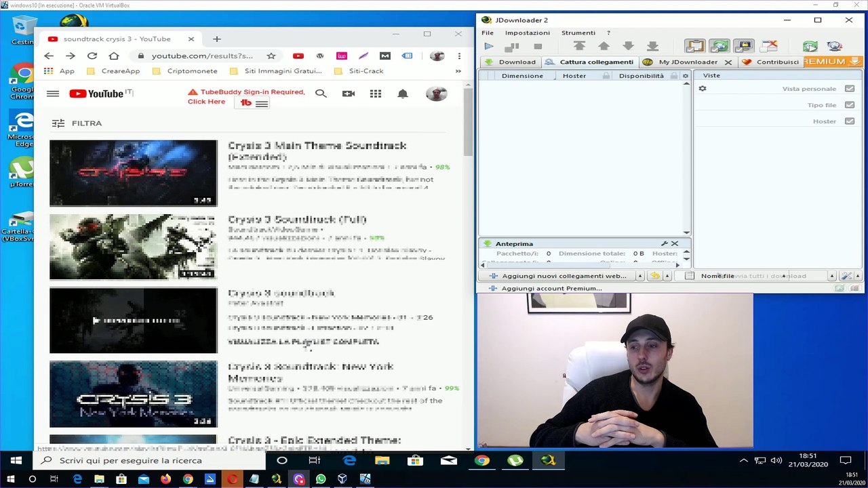Screen dimensions: 868x488
Task: Toggle Tipo file checkbox
Action: (850, 105)
